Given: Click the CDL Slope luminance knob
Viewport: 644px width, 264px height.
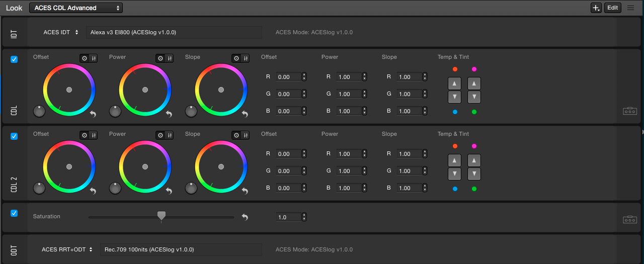Looking at the screenshot, I should pos(191,111).
